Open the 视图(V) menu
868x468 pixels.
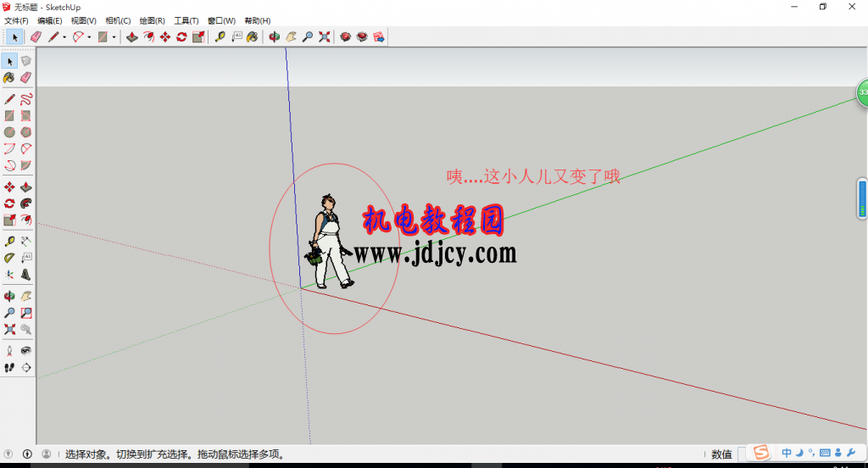coord(84,20)
